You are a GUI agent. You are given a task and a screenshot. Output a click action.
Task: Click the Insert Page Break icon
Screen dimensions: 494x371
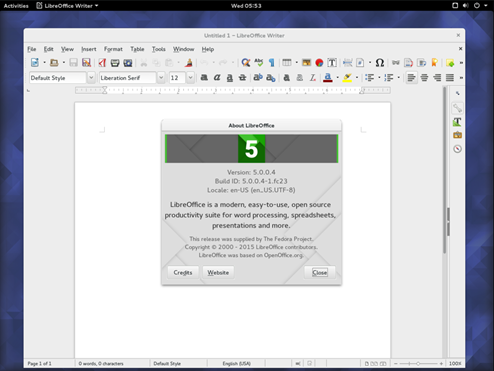click(347, 62)
